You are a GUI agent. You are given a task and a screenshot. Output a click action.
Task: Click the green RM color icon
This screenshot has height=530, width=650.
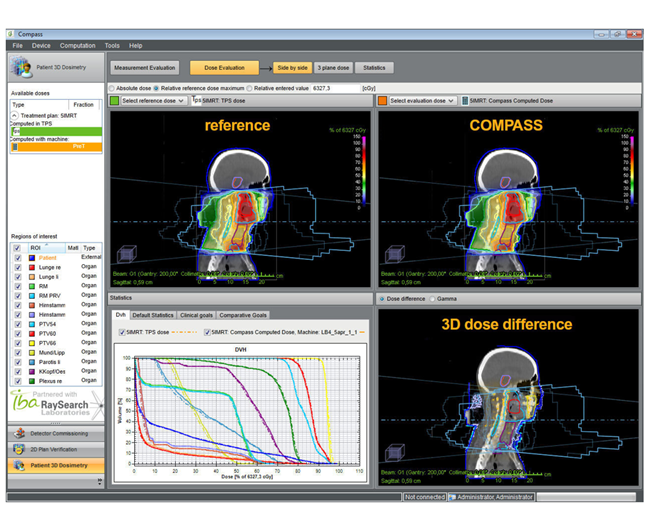coord(32,286)
